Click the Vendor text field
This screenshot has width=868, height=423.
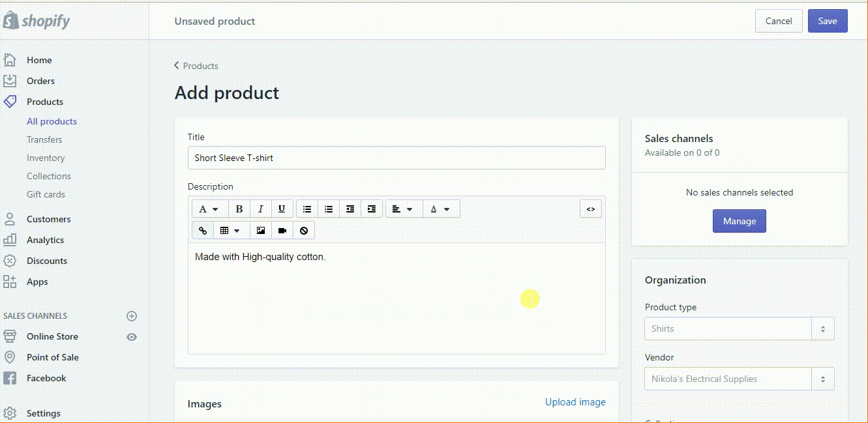point(728,379)
